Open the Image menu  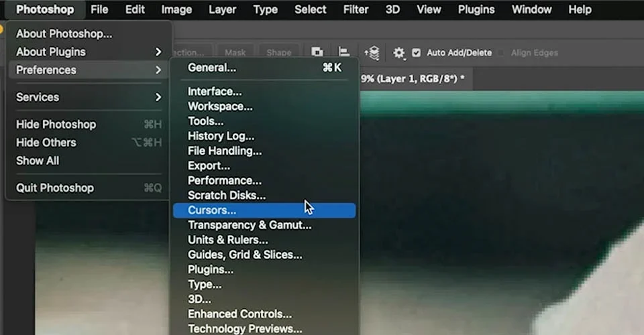click(x=176, y=9)
